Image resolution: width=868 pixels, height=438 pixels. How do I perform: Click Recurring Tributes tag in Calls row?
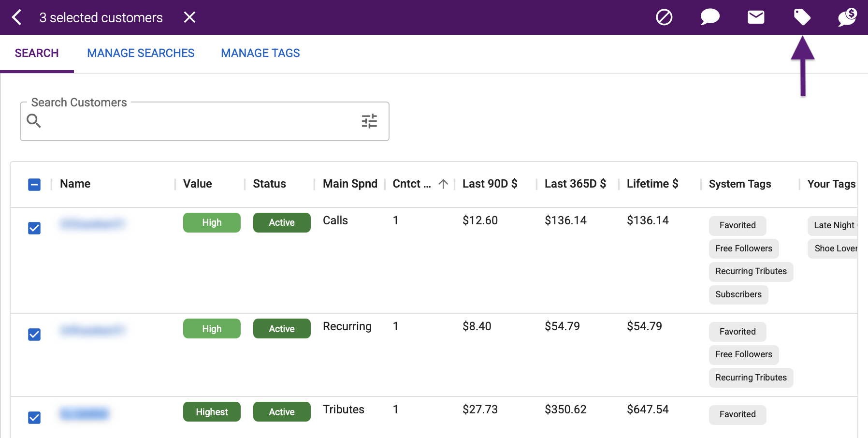click(751, 271)
